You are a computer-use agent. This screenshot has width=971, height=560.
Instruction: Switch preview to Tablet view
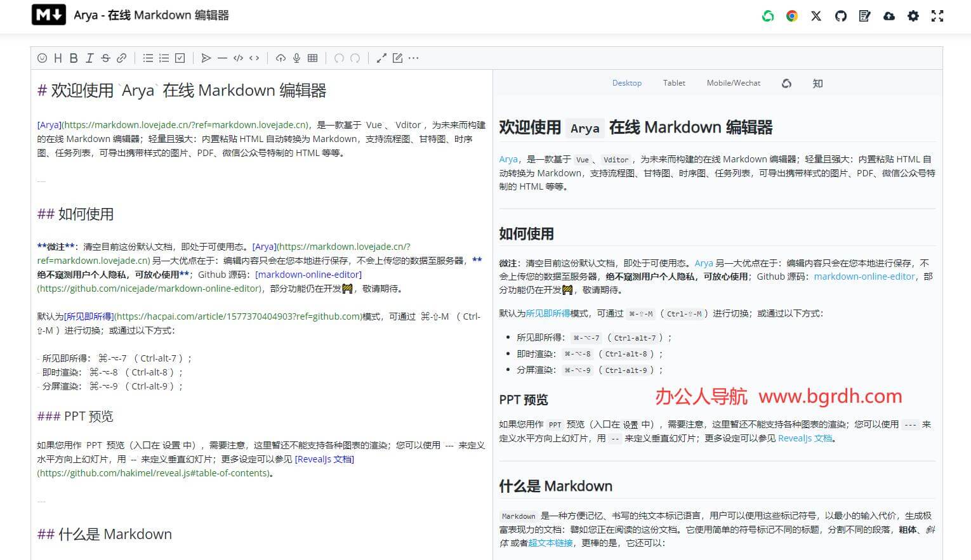[x=674, y=83]
